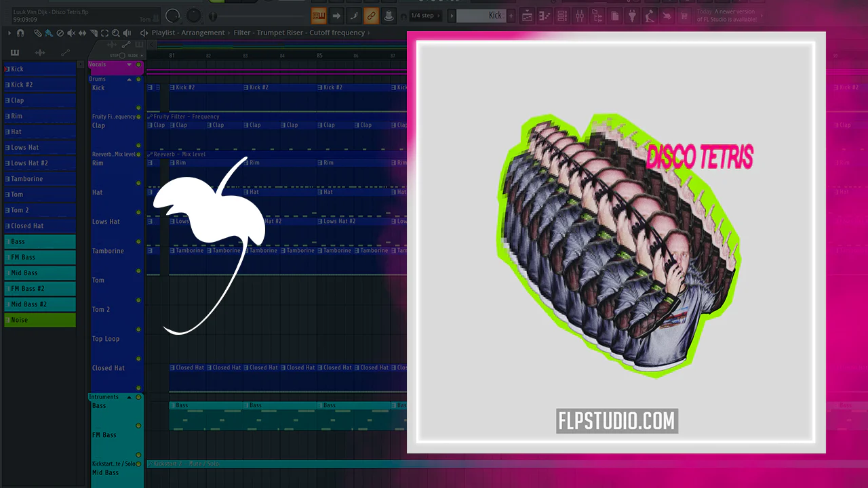Select the paint brush tool

pos(49,33)
